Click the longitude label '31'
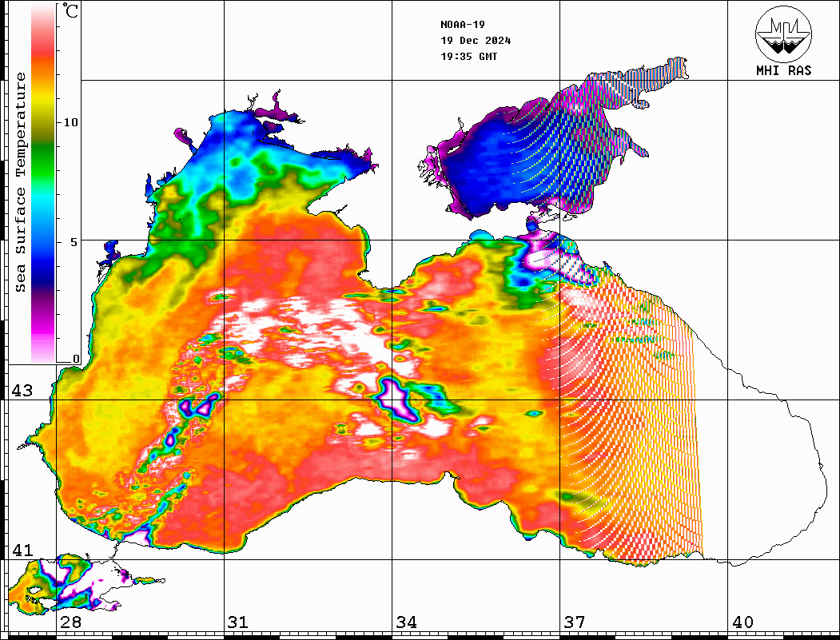Image resolution: width=840 pixels, height=640 pixels. tap(238, 622)
